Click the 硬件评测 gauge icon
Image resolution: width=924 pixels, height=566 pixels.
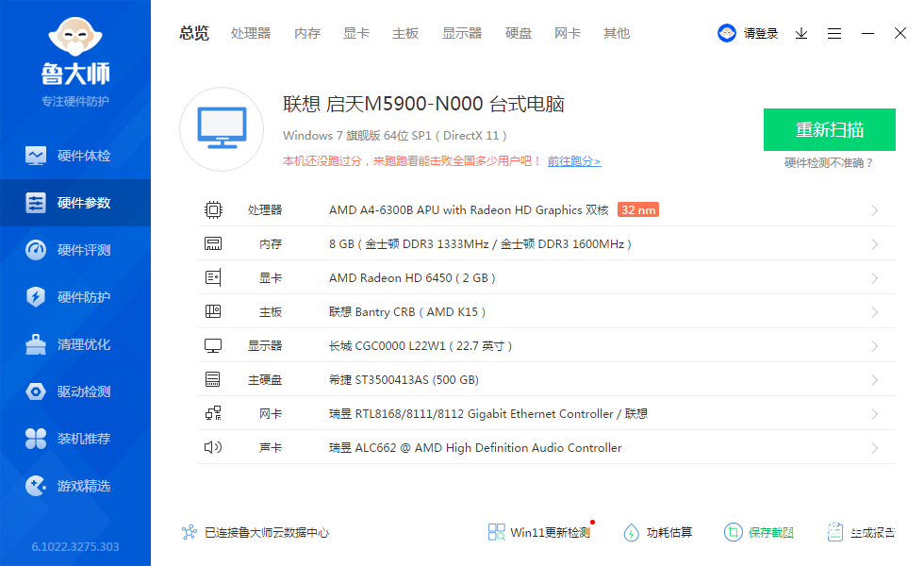coord(36,250)
